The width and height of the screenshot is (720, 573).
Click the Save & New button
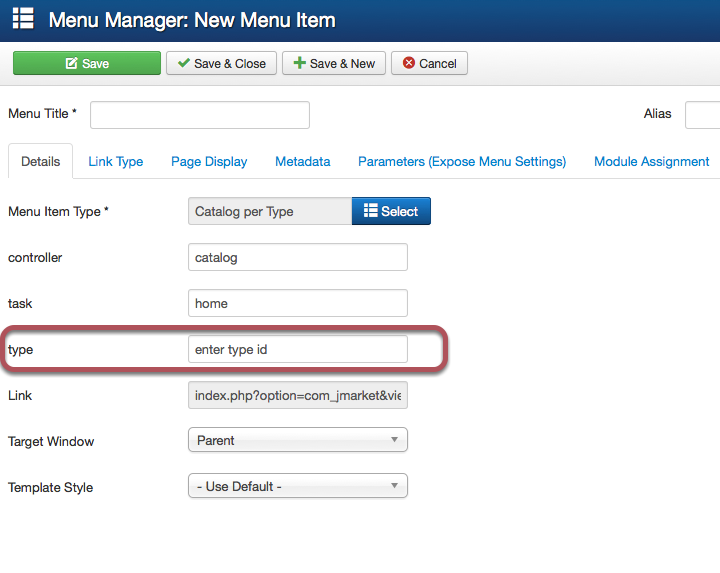point(334,63)
